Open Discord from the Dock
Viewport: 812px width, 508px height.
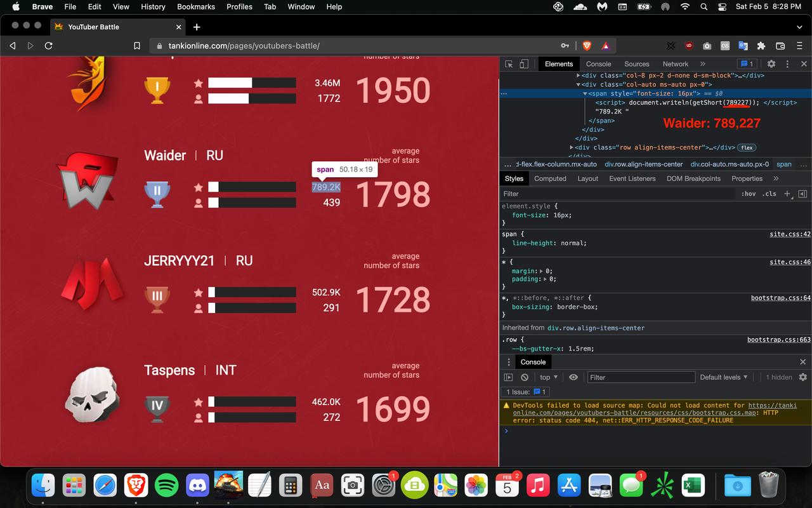[x=197, y=486]
